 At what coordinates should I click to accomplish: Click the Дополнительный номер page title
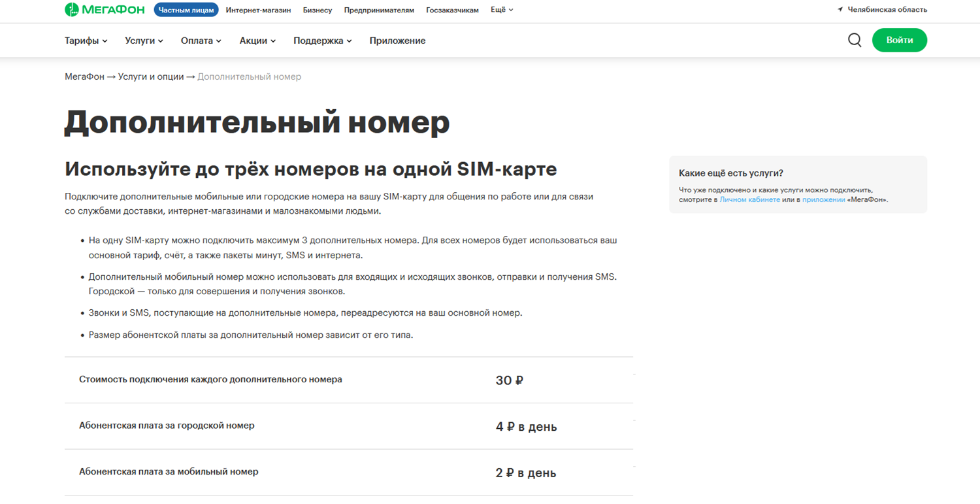tap(257, 122)
